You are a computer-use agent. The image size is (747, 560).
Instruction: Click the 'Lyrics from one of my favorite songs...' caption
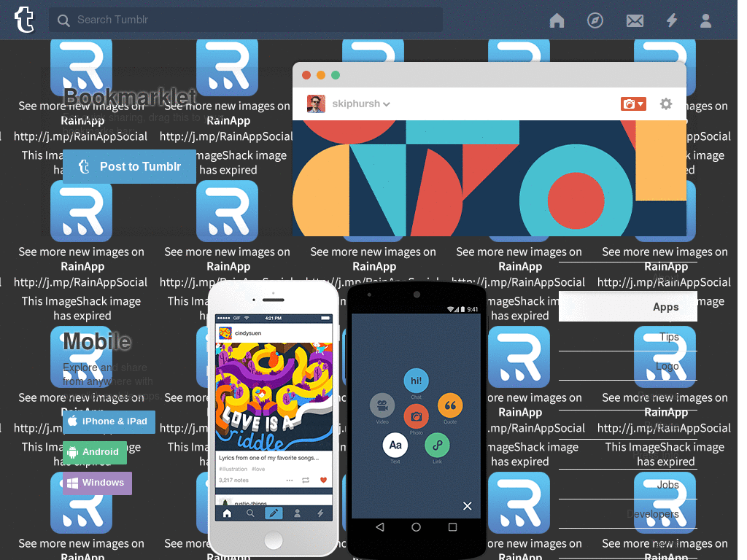point(268,458)
